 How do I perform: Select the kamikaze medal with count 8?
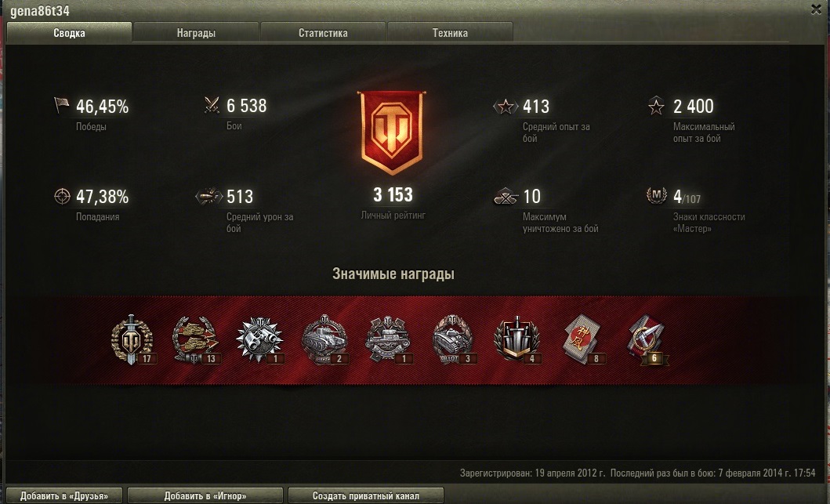click(582, 339)
